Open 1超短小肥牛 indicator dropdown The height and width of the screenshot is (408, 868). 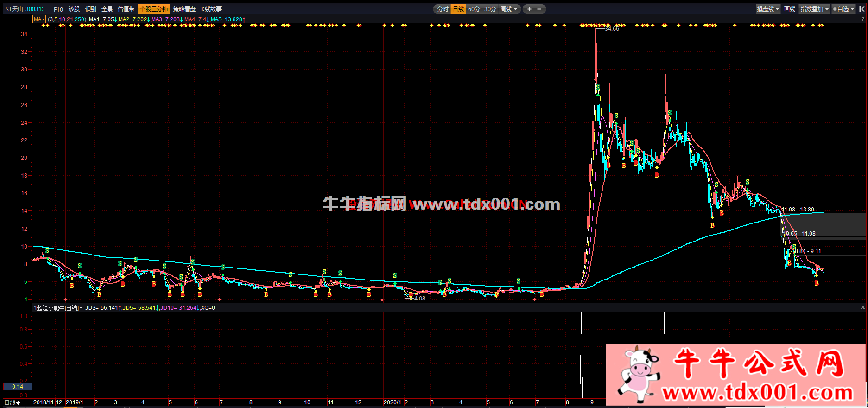coord(58,308)
